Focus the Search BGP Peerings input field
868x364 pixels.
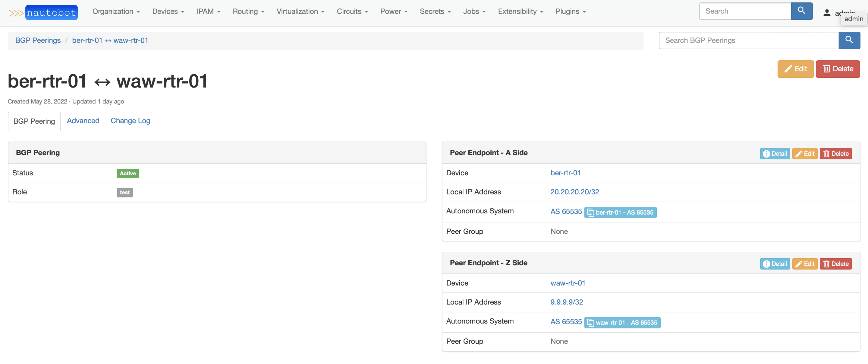click(x=748, y=40)
